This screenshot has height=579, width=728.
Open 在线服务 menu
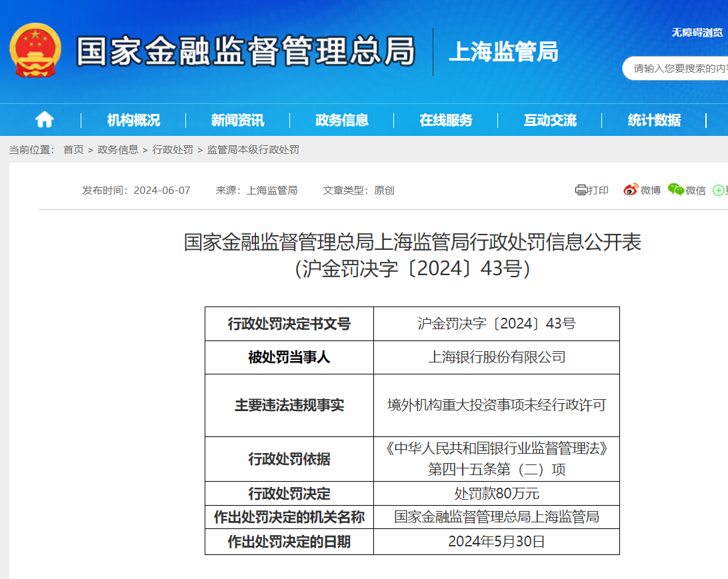[x=446, y=120]
